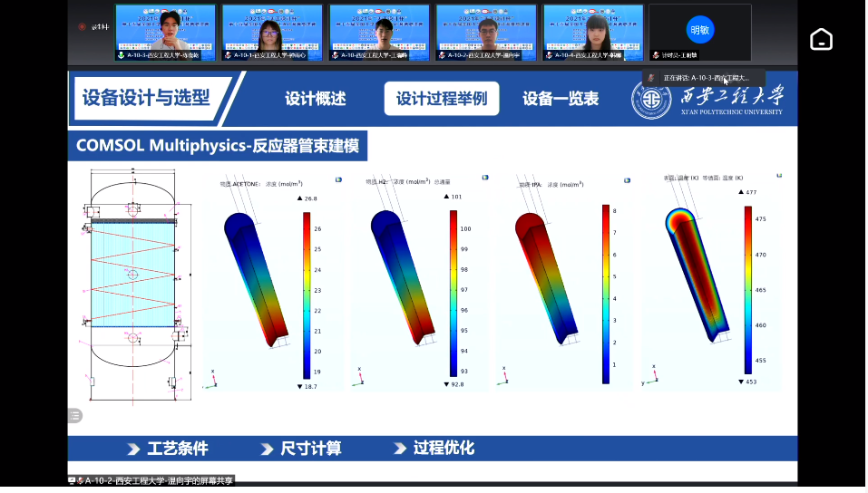The width and height of the screenshot is (868, 493).
Task: Click the home icon at top right
Action: click(x=821, y=40)
